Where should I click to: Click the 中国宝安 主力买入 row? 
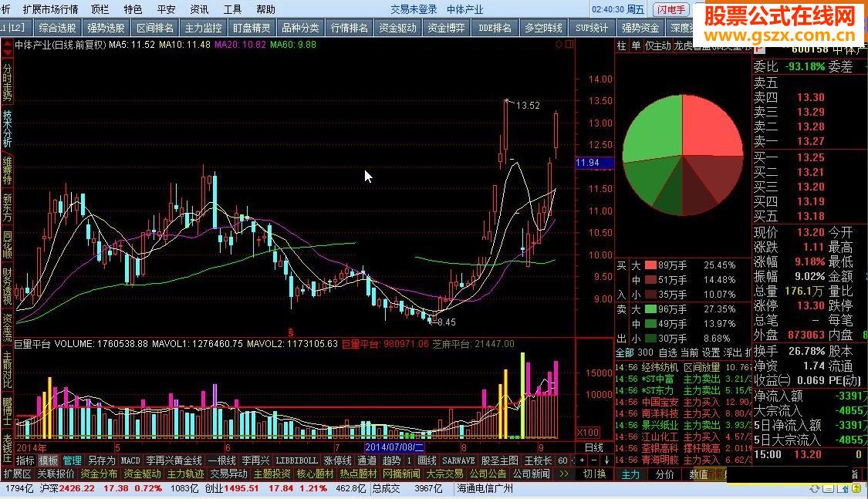point(683,402)
